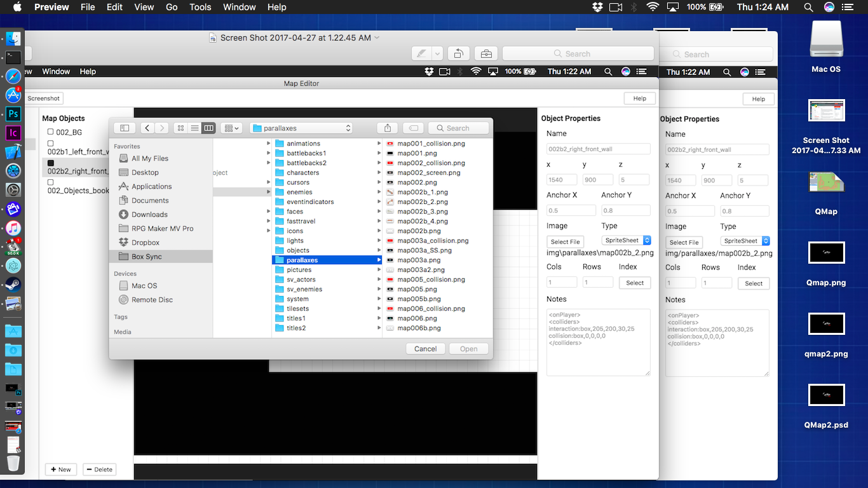Open iTunes from the dock
868x488 pixels.
pos(13,227)
